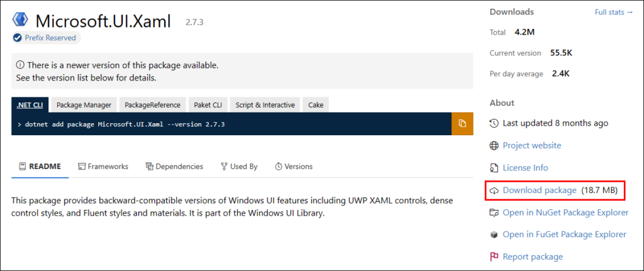This screenshot has width=644, height=271.
Task: Click the Download package link
Action: click(x=539, y=190)
